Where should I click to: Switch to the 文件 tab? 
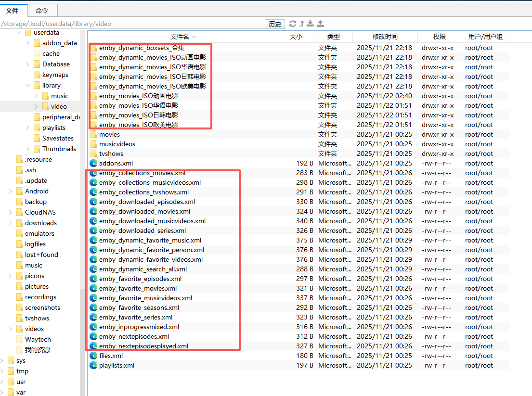13,10
